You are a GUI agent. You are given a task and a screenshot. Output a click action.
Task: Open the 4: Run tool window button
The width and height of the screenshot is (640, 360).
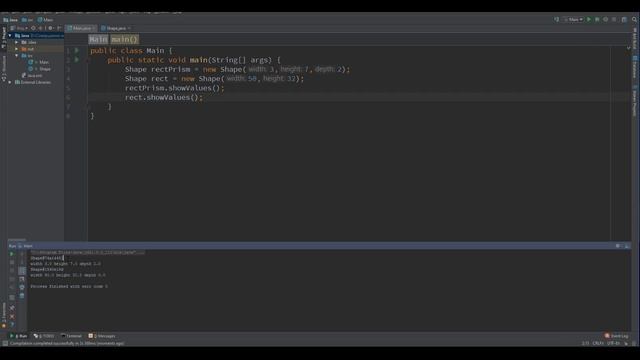point(18,336)
